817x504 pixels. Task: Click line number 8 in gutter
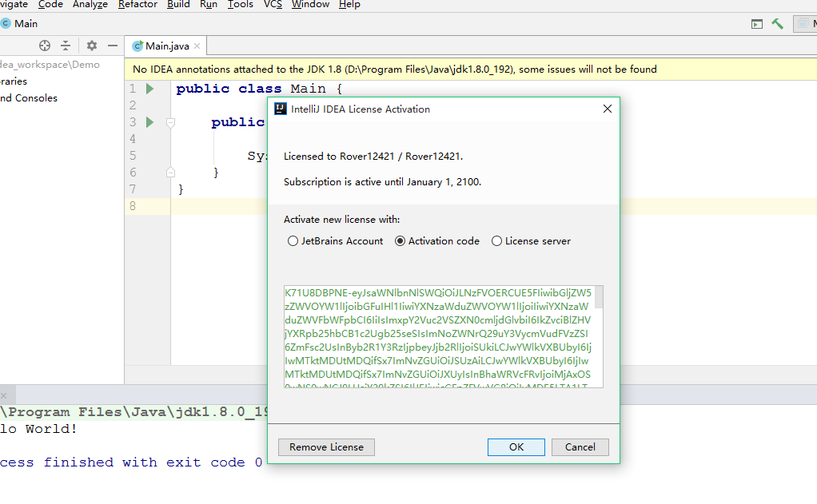click(x=133, y=206)
